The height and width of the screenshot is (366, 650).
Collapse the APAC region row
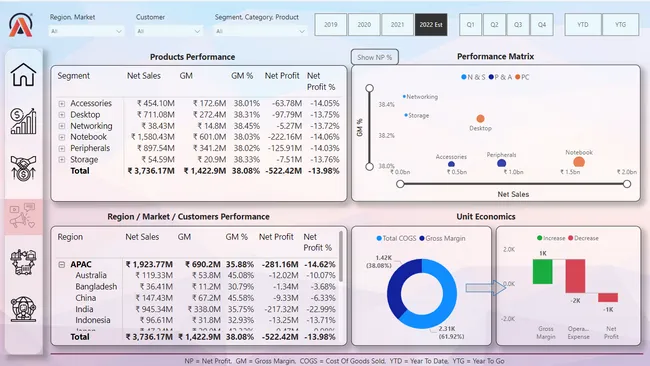[x=62, y=264]
